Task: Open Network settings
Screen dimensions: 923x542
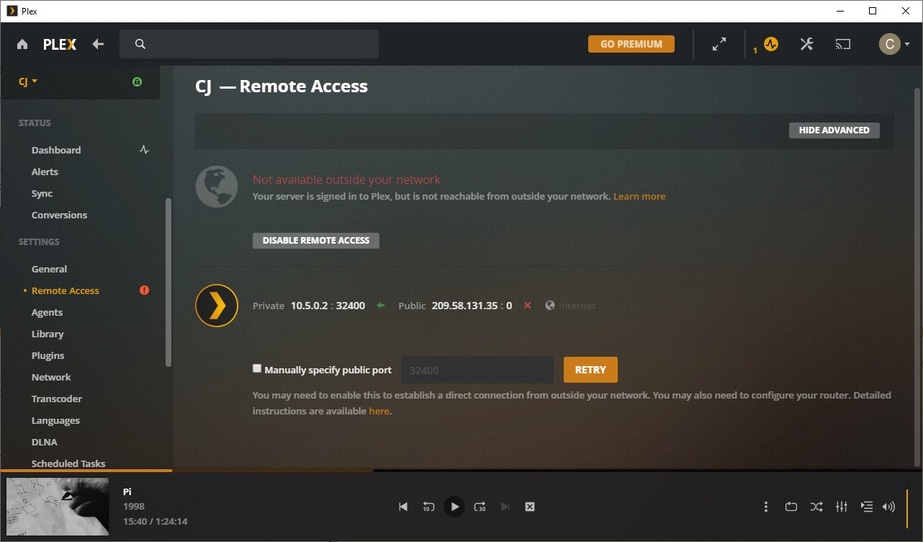Action: coord(51,377)
